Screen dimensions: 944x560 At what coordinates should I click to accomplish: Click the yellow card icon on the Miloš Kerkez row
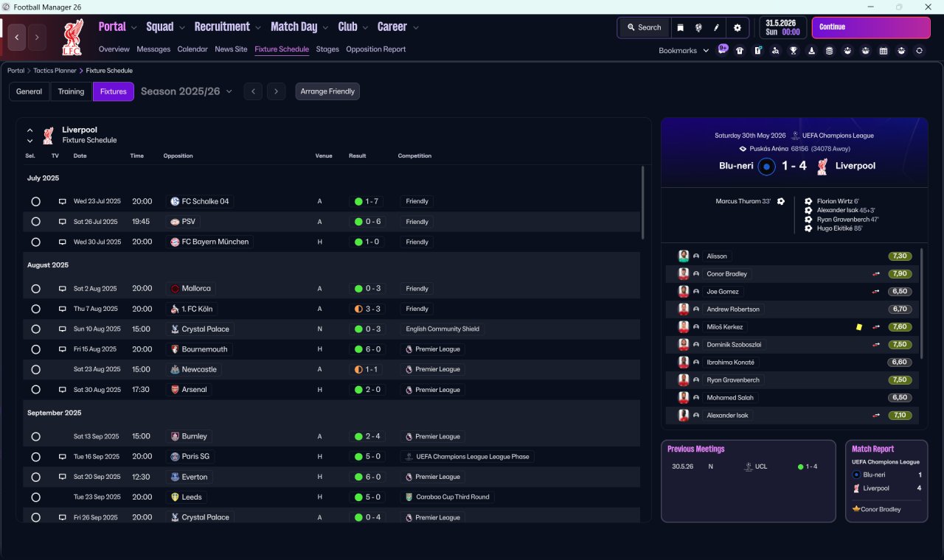point(859,327)
